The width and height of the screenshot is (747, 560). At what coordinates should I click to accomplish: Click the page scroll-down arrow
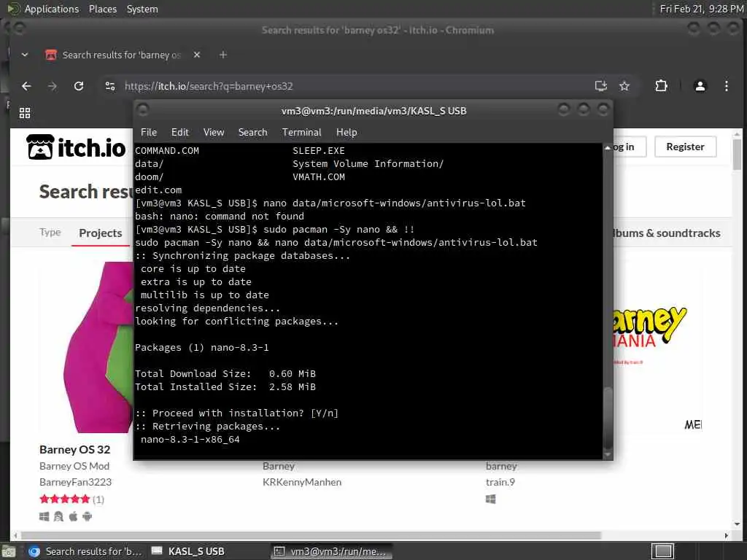pyautogui.click(x=737, y=524)
